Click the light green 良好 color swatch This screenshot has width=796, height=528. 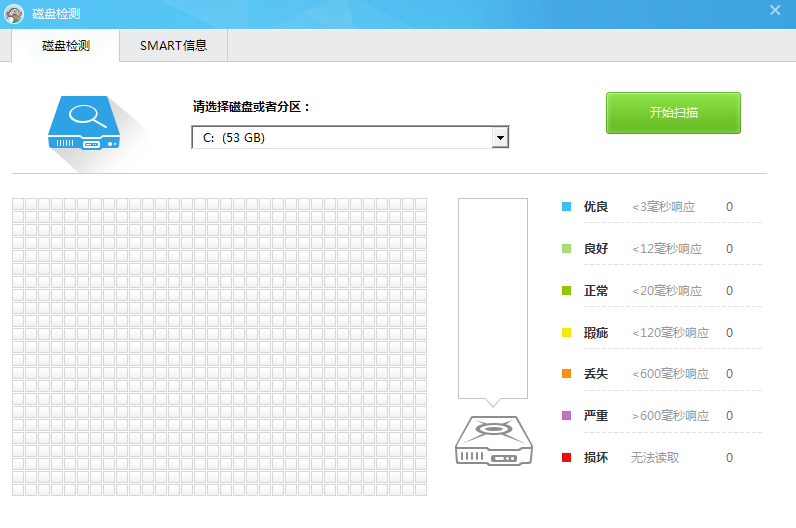567,249
